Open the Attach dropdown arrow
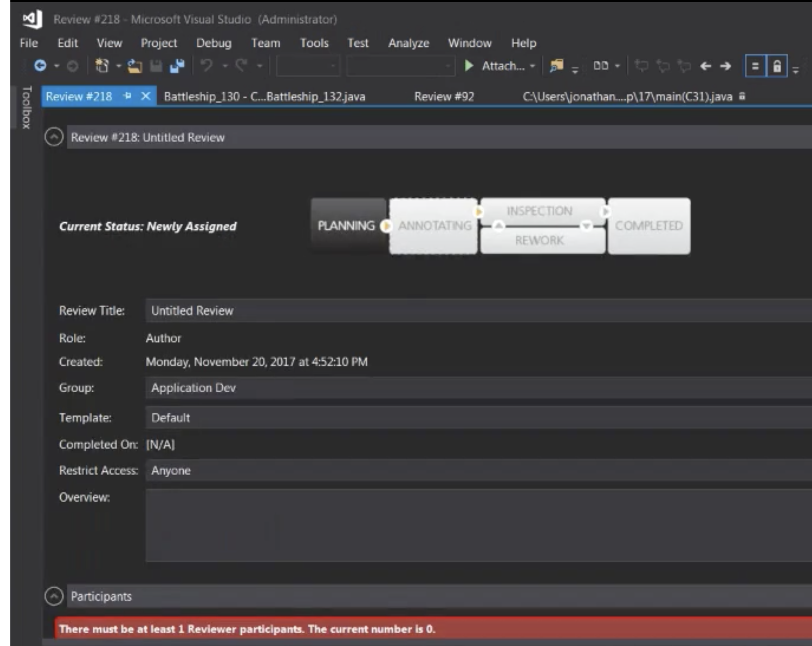812x646 pixels. [532, 66]
